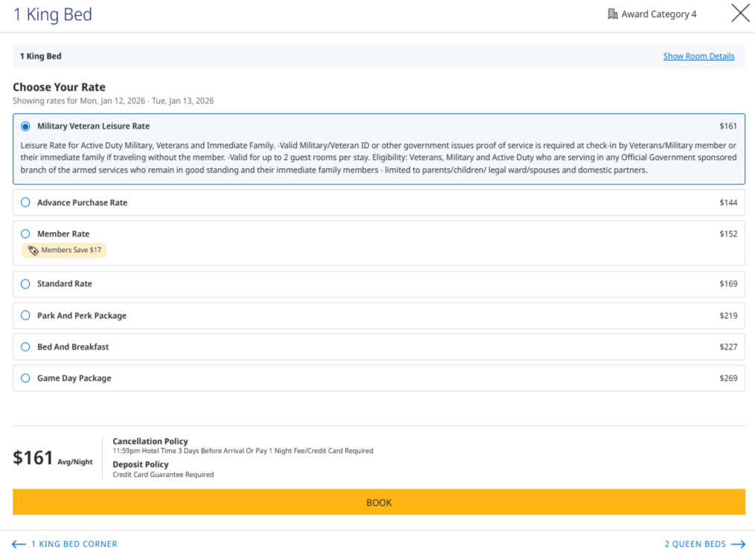Choose the Member Rate radio button
The height and width of the screenshot is (560, 755).
(25, 234)
